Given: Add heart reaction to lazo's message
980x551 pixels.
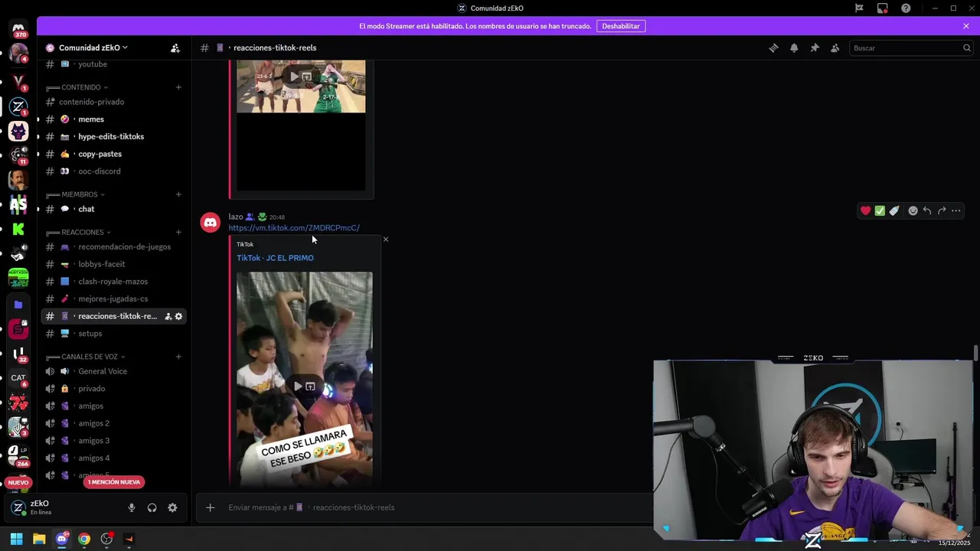Looking at the screenshot, I should [x=866, y=210].
